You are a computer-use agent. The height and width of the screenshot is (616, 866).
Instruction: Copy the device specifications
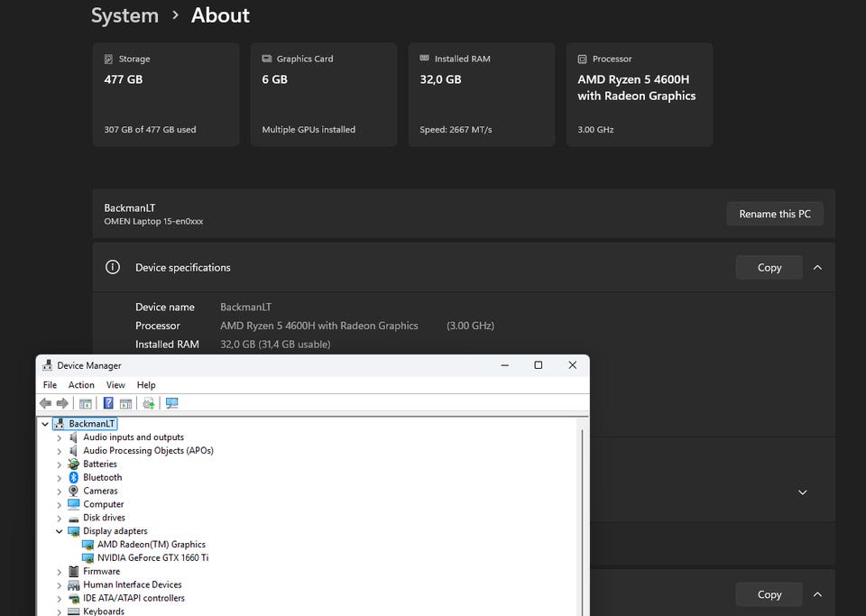pyautogui.click(x=769, y=267)
